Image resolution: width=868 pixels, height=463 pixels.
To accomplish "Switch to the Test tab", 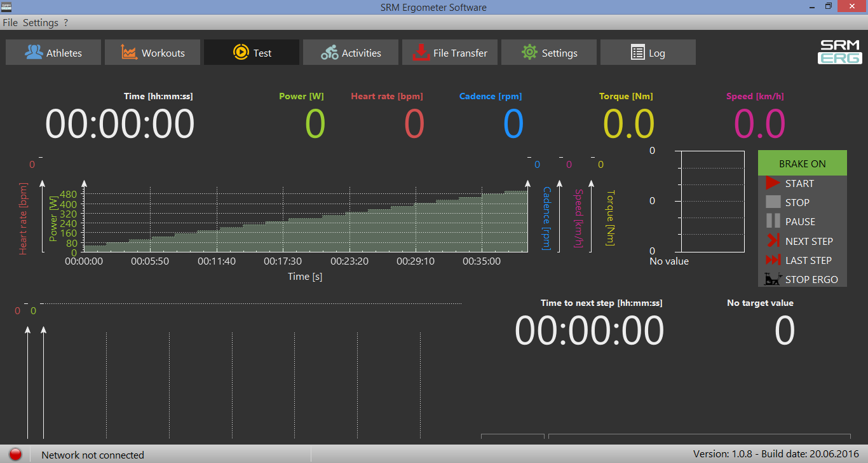I will [x=252, y=52].
